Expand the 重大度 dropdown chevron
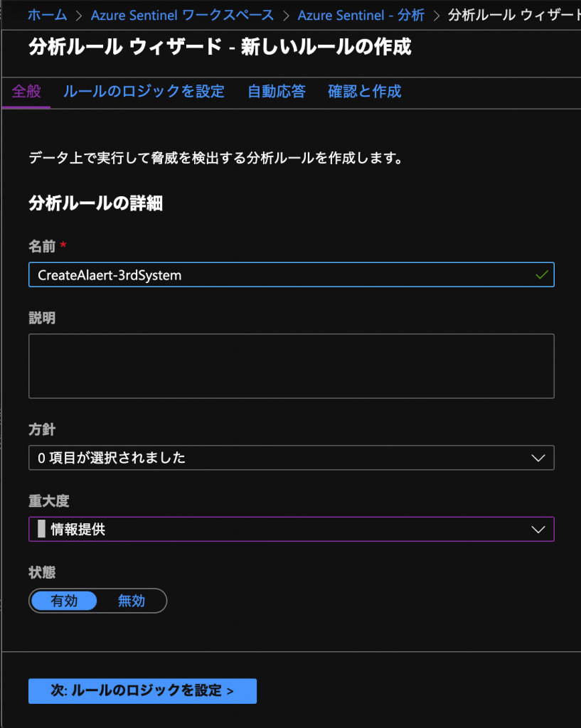This screenshot has width=581, height=728. 538,530
